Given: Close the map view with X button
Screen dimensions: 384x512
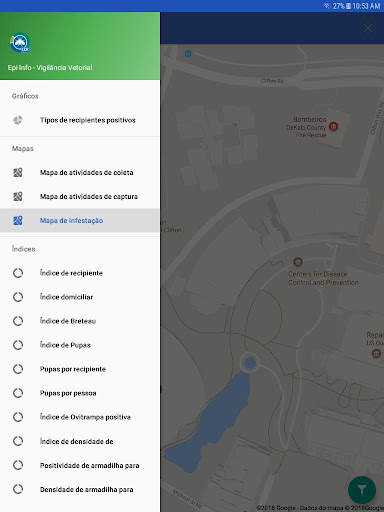Looking at the screenshot, I should click(x=367, y=28).
